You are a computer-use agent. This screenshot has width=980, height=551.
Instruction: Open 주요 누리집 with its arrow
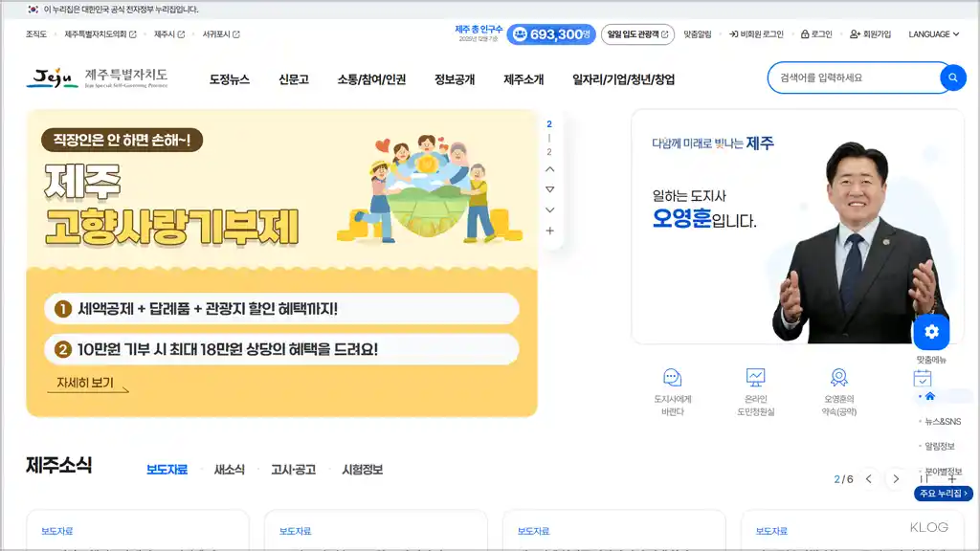coord(943,493)
